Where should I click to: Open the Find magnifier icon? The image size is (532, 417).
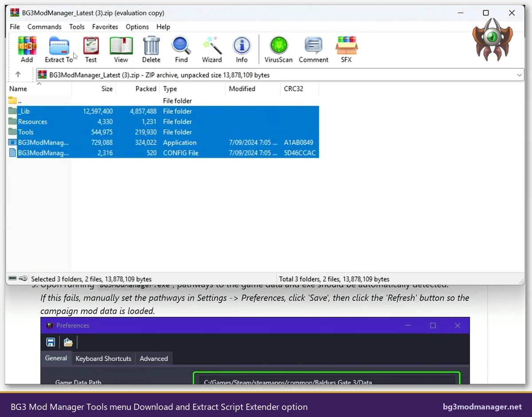point(181,46)
